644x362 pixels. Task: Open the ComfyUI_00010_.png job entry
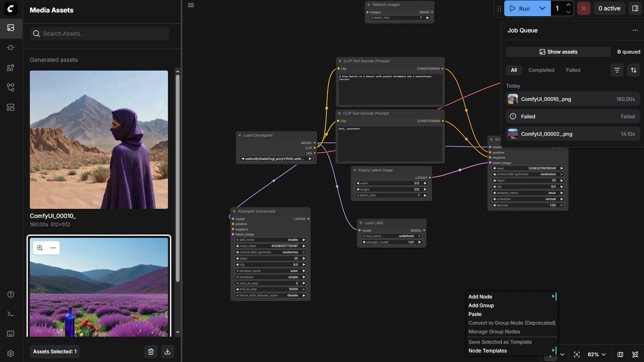pos(573,99)
